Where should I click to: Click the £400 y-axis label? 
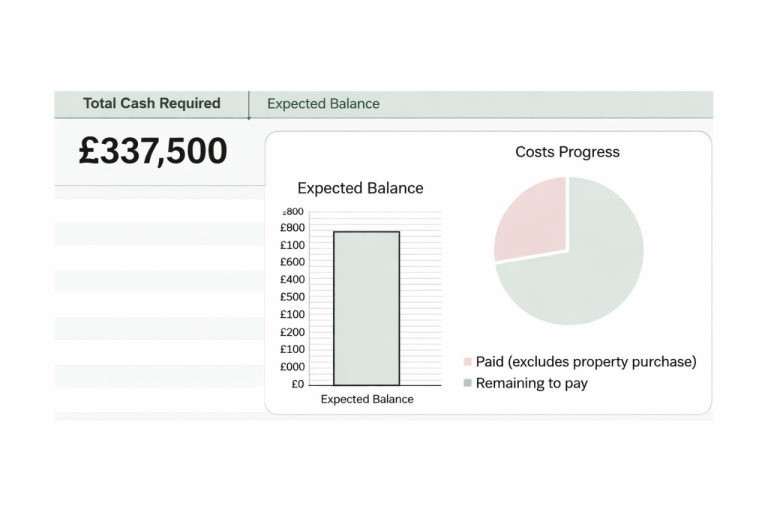click(292, 279)
